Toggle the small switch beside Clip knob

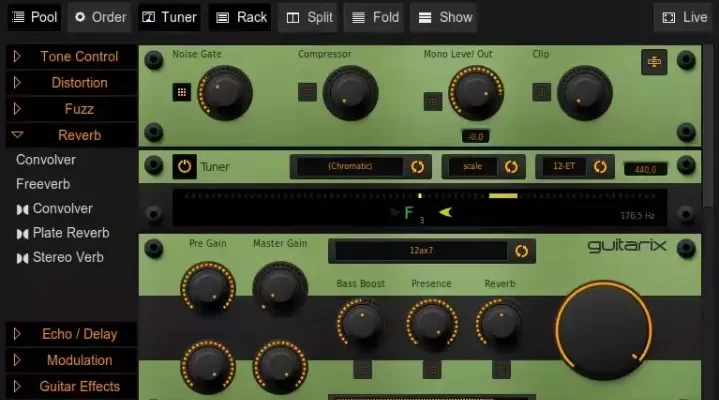point(541,92)
